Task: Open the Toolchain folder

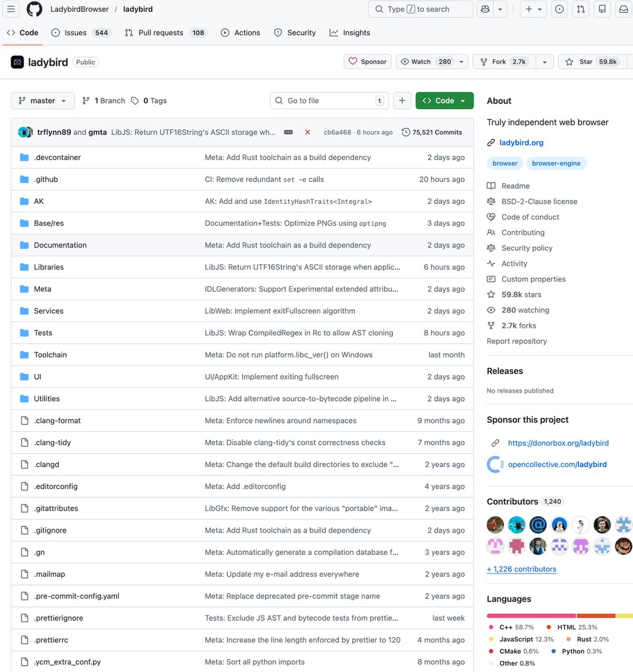Action: (50, 355)
